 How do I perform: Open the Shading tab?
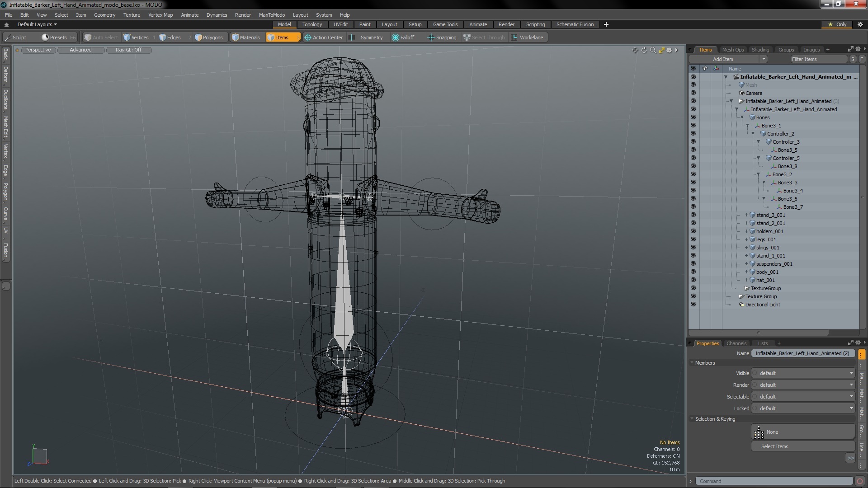pos(760,50)
